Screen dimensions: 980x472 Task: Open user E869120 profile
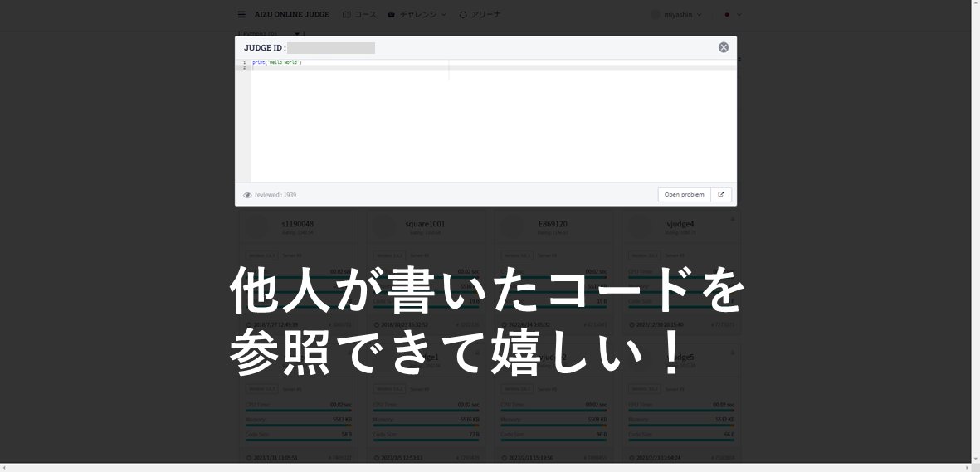[553, 224]
